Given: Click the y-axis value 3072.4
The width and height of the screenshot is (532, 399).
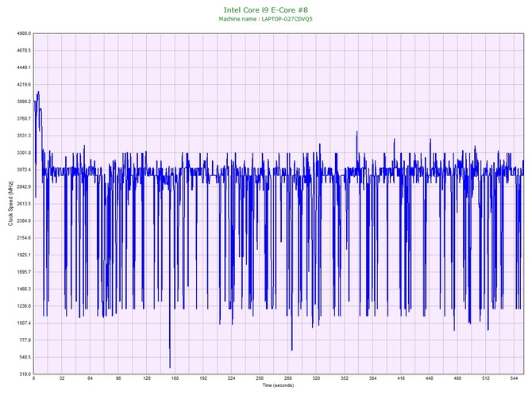Looking at the screenshot, I should pyautogui.click(x=24, y=170).
